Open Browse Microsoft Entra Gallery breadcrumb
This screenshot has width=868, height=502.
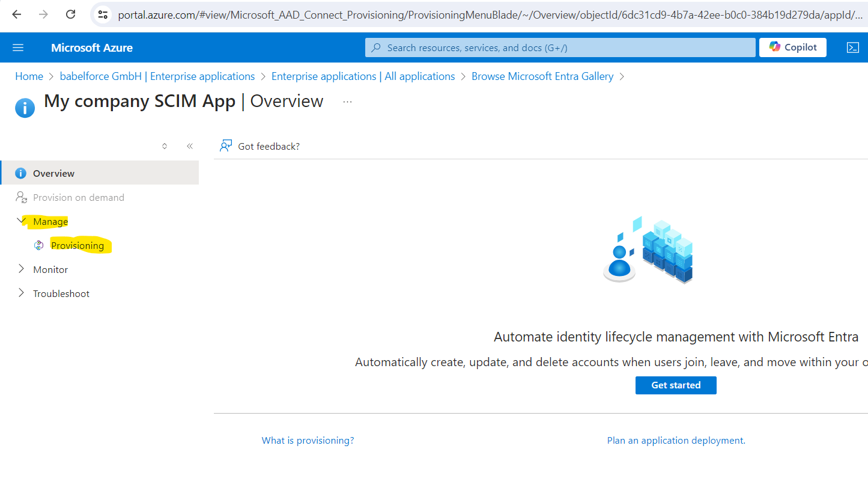[x=542, y=76]
